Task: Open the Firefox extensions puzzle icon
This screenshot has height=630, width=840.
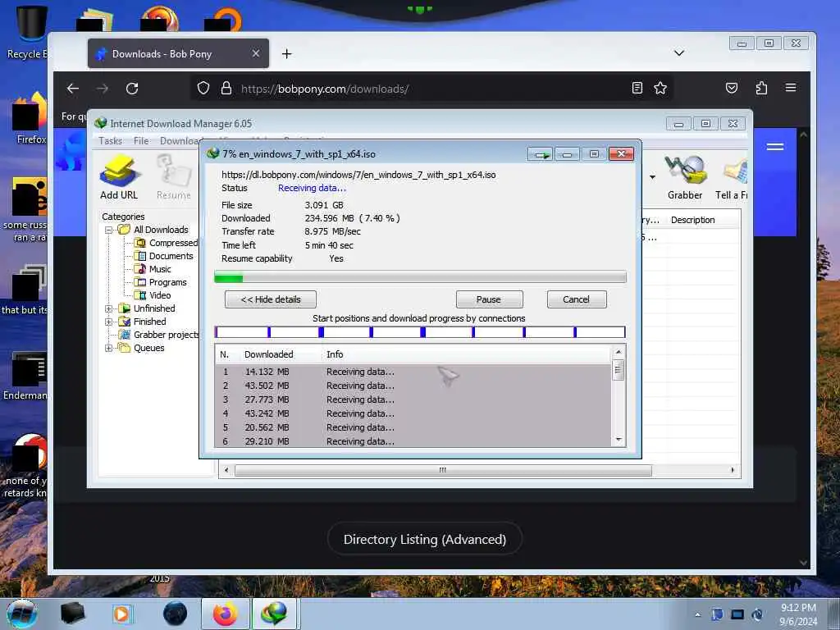Action: [761, 88]
